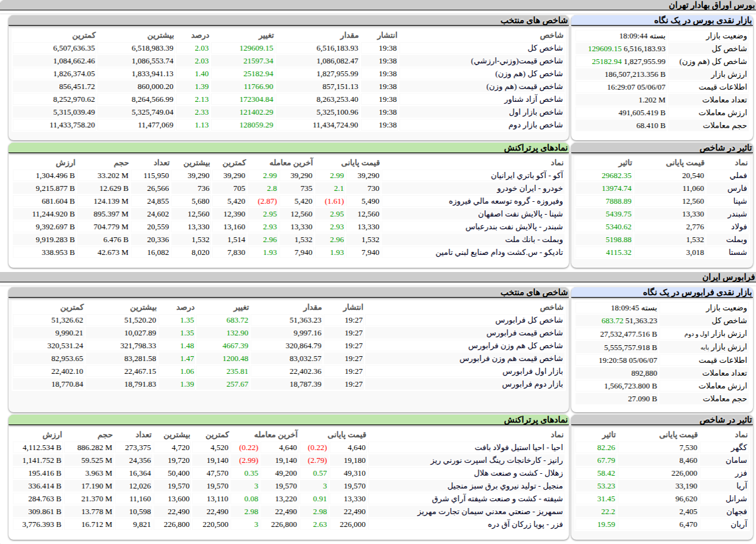Screen dimensions: 756x544
Task: Select the بازار دوم فرابورس index row
Action: (x=289, y=384)
